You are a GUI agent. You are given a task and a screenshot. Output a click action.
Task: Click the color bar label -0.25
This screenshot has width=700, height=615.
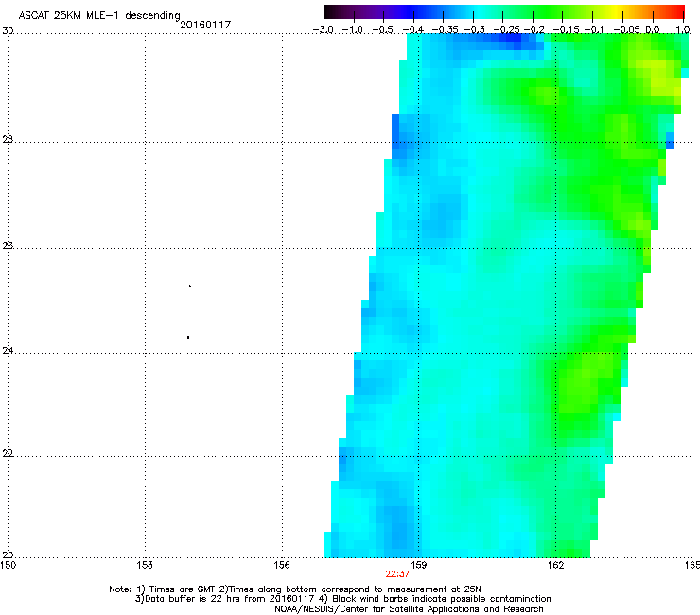pos(506,30)
